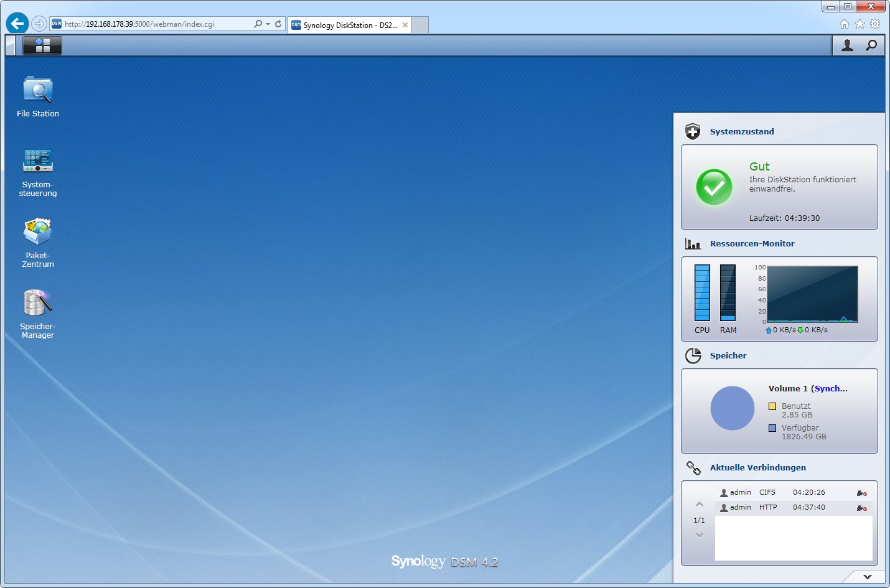Disconnect the admin CIFS connection
Screen dimensions: 890x588
(x=861, y=493)
